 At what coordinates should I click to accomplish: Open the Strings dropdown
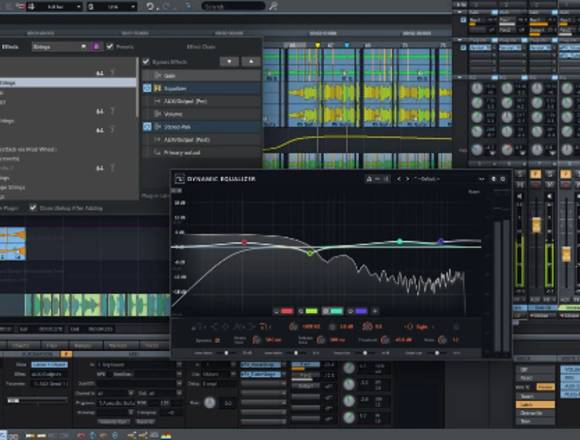(59, 47)
